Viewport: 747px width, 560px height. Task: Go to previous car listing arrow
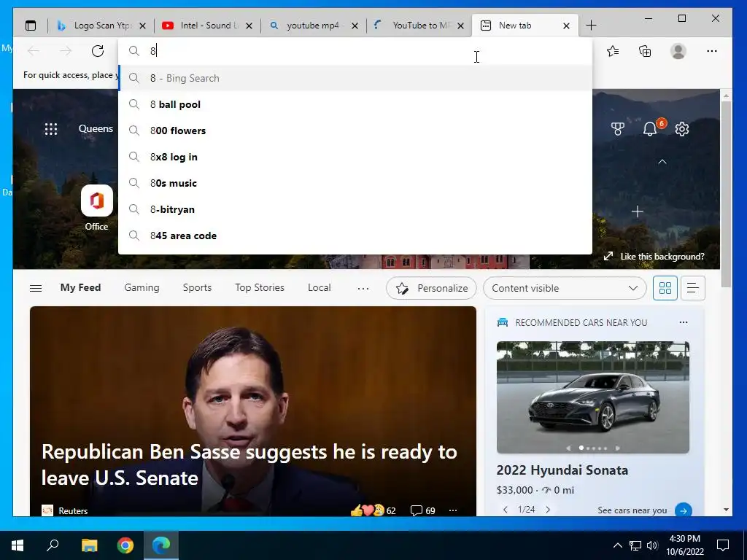pyautogui.click(x=506, y=510)
